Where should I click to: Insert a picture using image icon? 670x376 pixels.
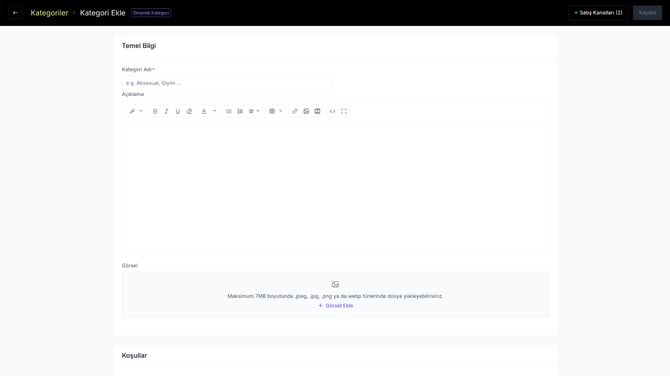pos(306,111)
